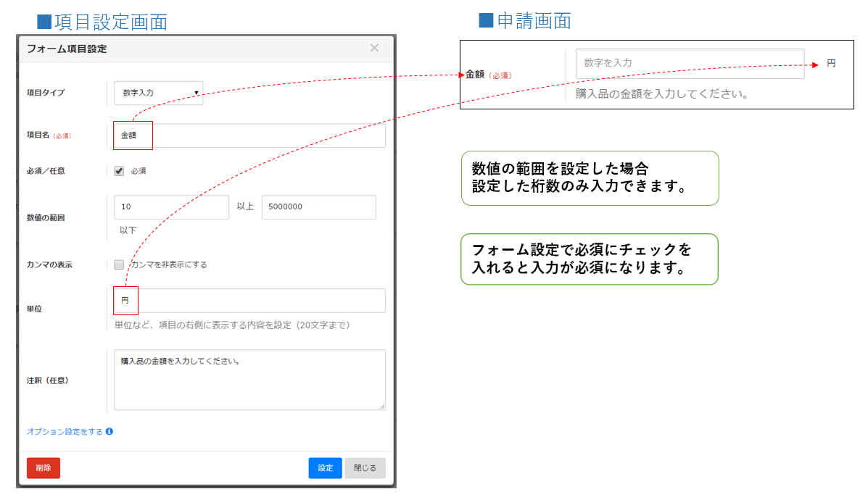Uncheck the 必須 checkbox
Screen dimensions: 868x497
(x=120, y=172)
